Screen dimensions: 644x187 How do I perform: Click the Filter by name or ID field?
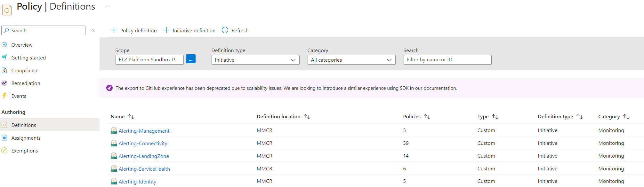(x=447, y=60)
